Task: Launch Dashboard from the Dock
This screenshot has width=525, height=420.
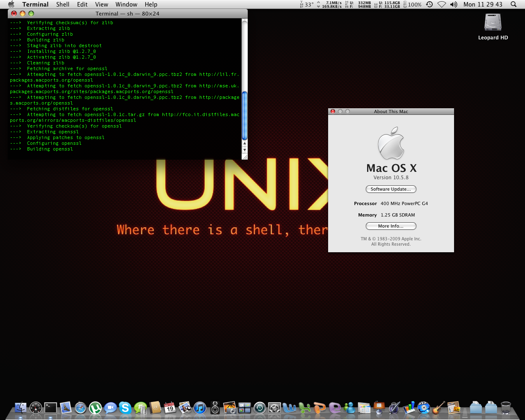Action: pyautogui.click(x=36, y=408)
